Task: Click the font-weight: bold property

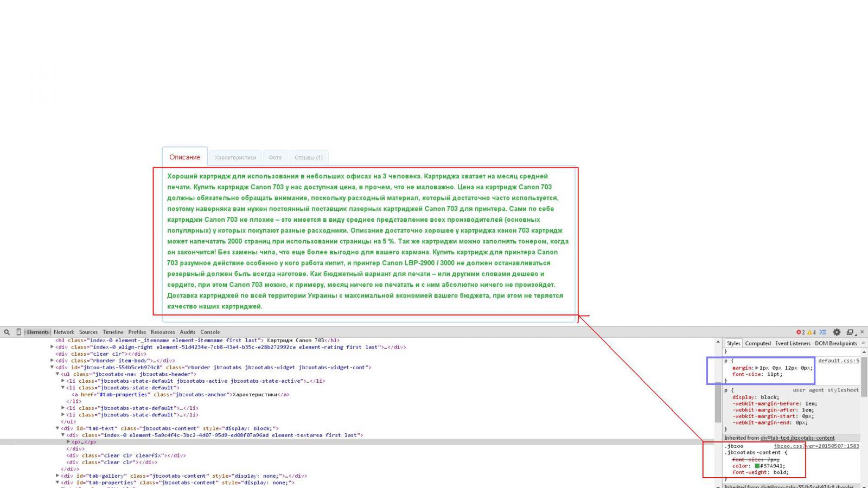Action: tap(761, 472)
